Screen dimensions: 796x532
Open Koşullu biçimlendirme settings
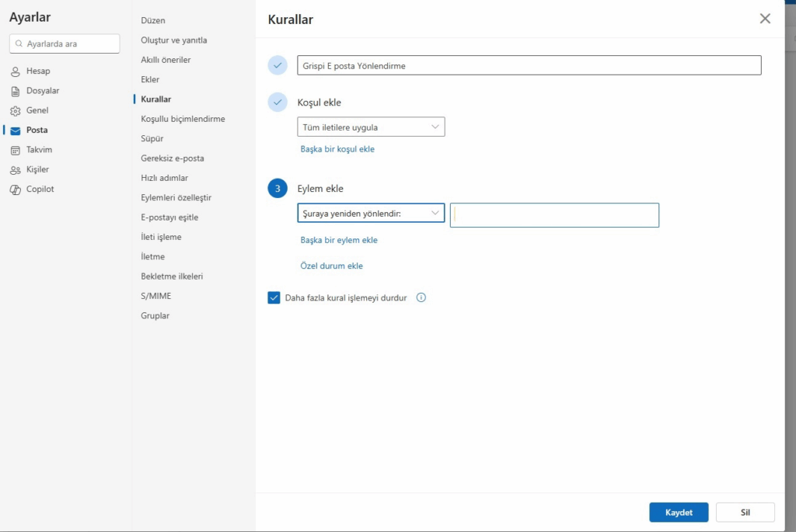point(183,119)
